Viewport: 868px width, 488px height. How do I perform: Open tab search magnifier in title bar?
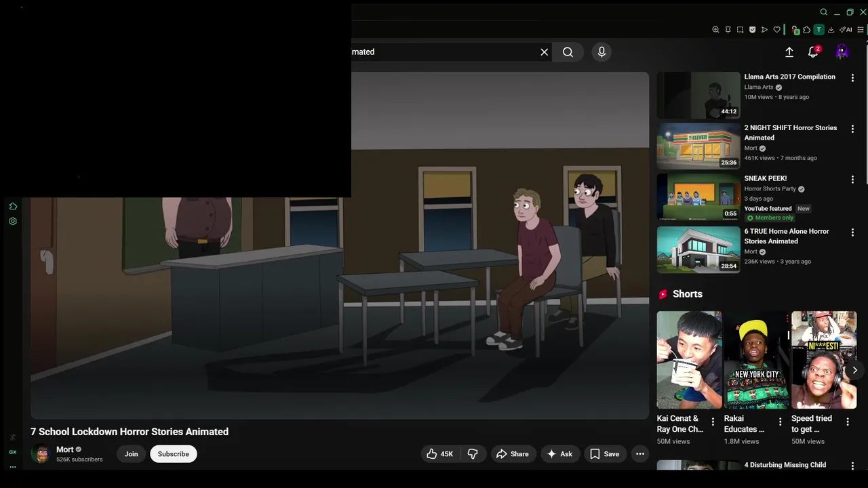824,12
